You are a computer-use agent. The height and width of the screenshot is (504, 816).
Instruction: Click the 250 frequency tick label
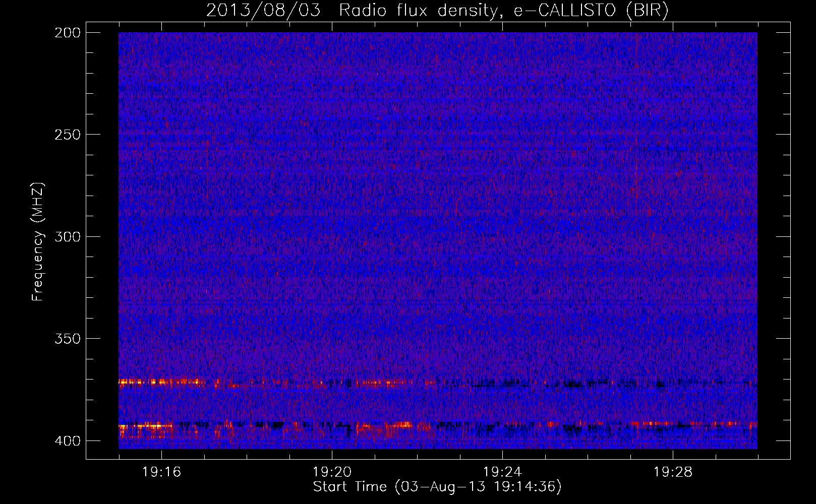point(67,135)
